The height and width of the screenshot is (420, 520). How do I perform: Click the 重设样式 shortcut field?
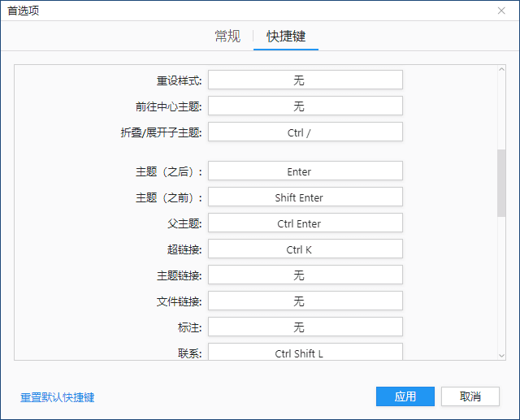pos(305,80)
